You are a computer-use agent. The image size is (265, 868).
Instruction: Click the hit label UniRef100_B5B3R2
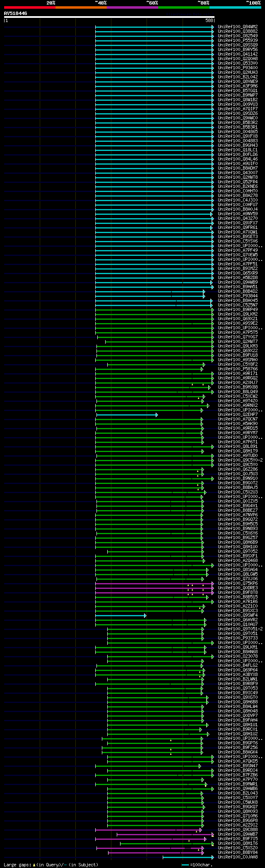pyautogui.click(x=238, y=123)
